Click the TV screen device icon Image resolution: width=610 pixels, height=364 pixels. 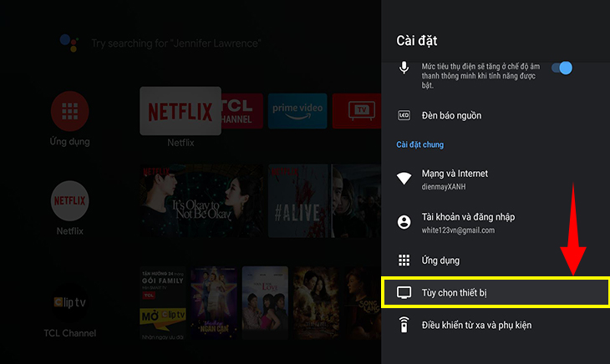pyautogui.click(x=404, y=292)
